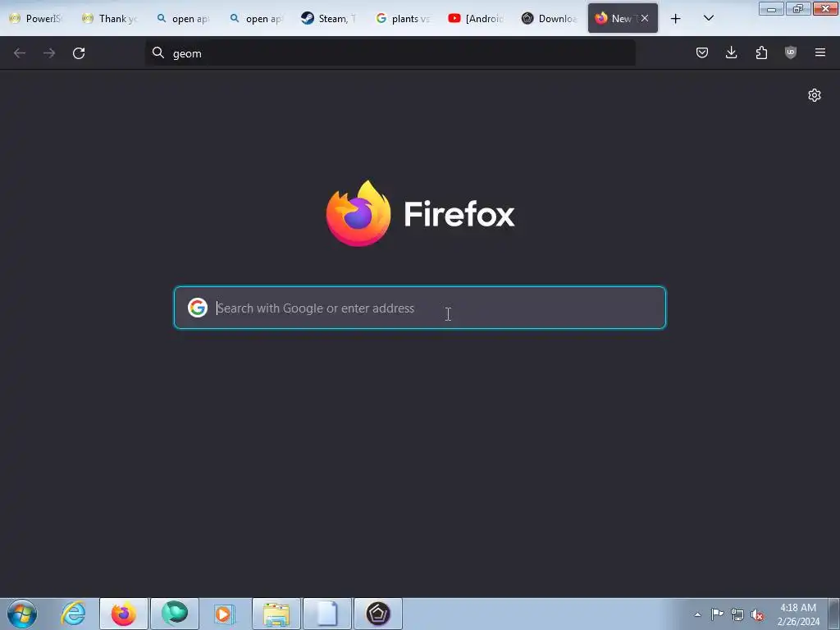Image resolution: width=840 pixels, height=630 pixels.
Task: Click the address bar search magnifier icon
Action: (x=158, y=52)
